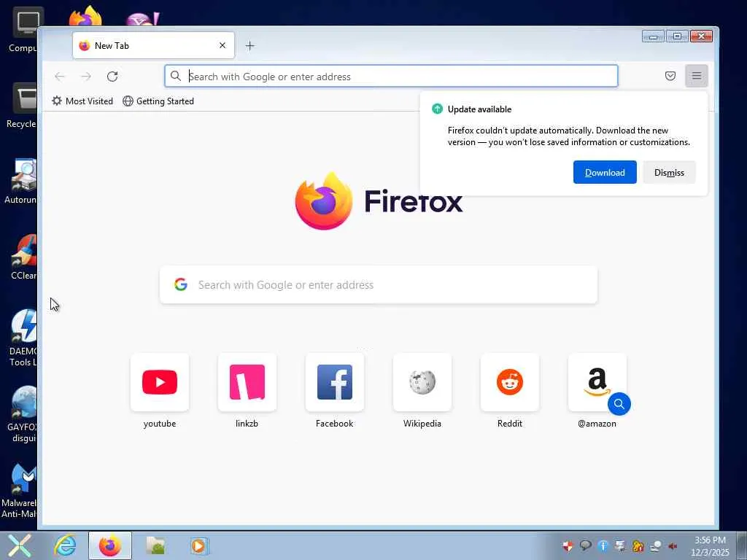
Task: Click the green update available icon
Action: (437, 109)
